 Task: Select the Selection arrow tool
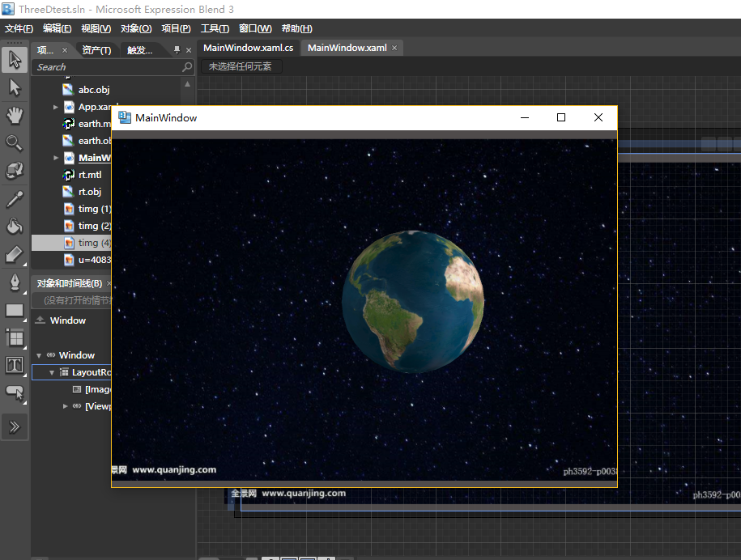[15, 60]
